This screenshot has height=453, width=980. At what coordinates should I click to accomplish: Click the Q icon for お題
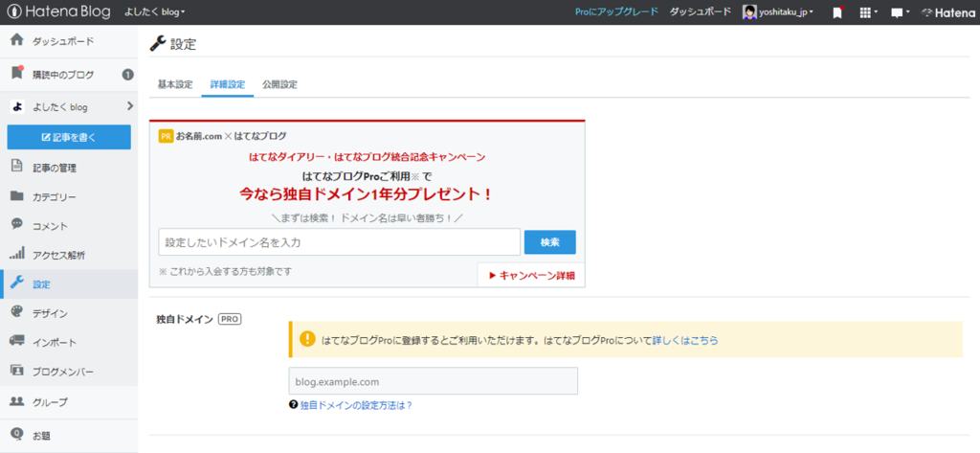17,433
